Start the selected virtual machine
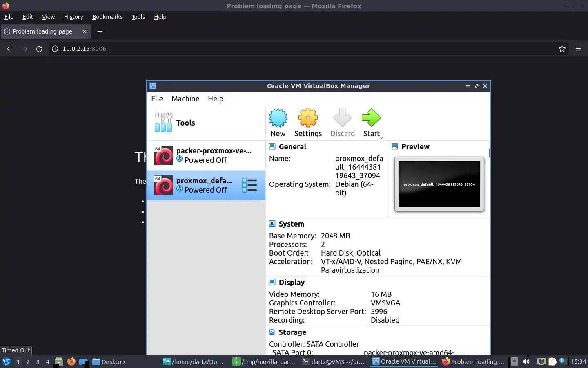 [371, 122]
